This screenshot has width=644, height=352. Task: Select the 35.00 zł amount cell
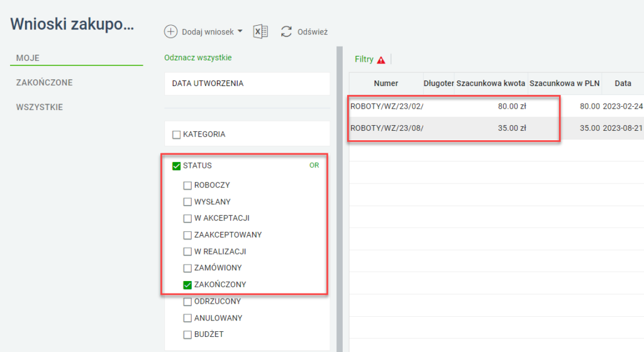pos(512,128)
